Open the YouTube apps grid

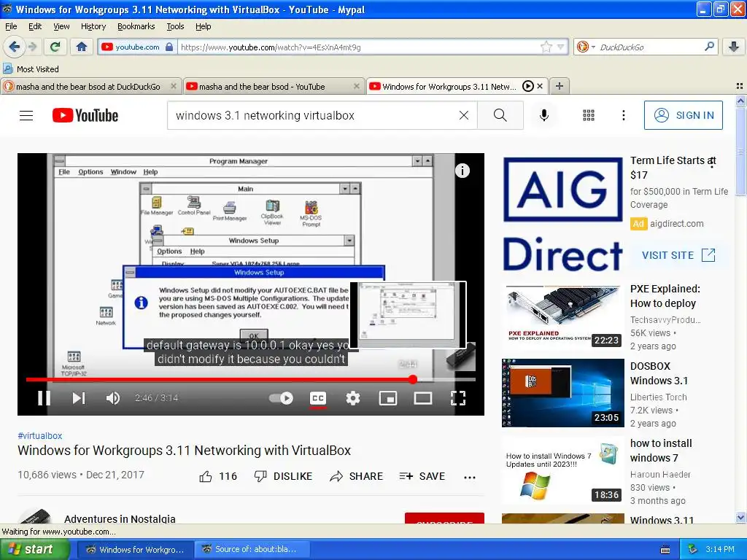(589, 115)
